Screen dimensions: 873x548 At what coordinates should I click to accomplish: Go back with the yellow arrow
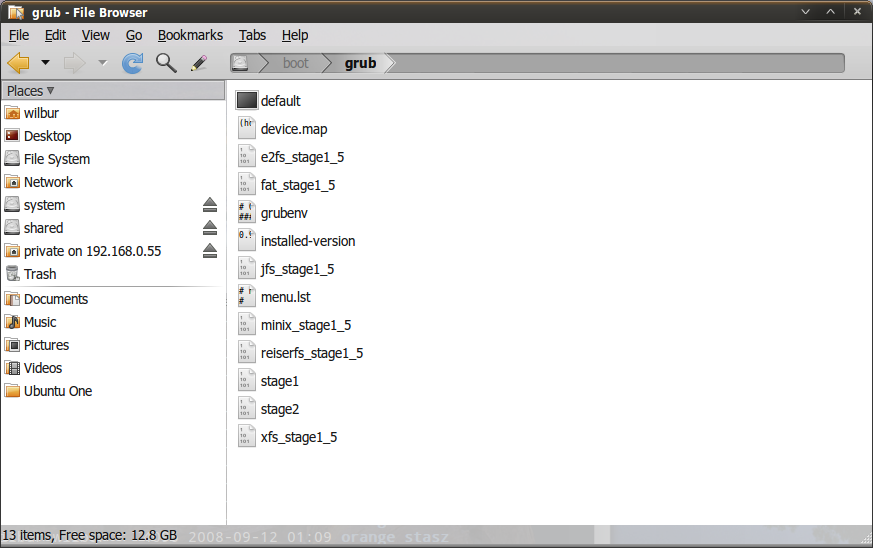[x=18, y=63]
